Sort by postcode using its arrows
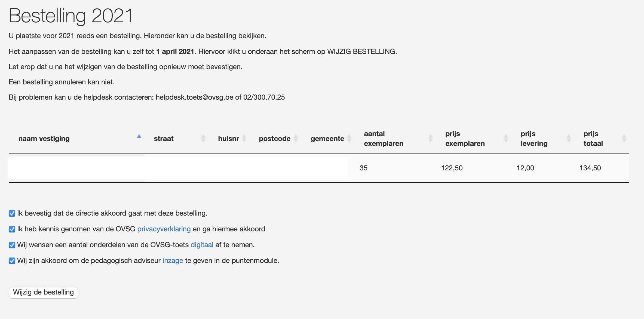This screenshot has width=644, height=319. tap(296, 139)
